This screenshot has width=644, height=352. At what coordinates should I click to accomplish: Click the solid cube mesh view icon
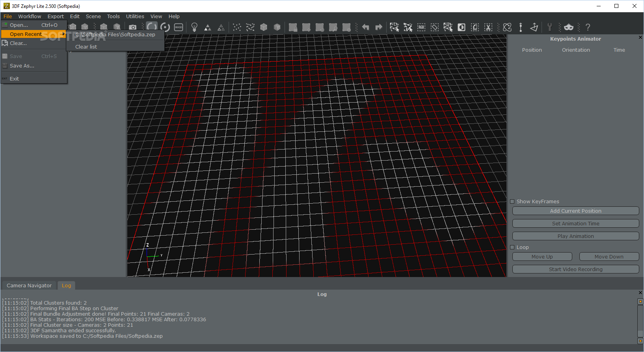pos(264,27)
